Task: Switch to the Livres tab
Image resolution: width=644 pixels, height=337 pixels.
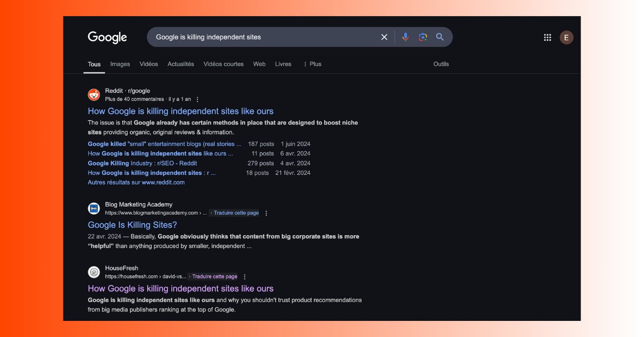Action: point(283,64)
